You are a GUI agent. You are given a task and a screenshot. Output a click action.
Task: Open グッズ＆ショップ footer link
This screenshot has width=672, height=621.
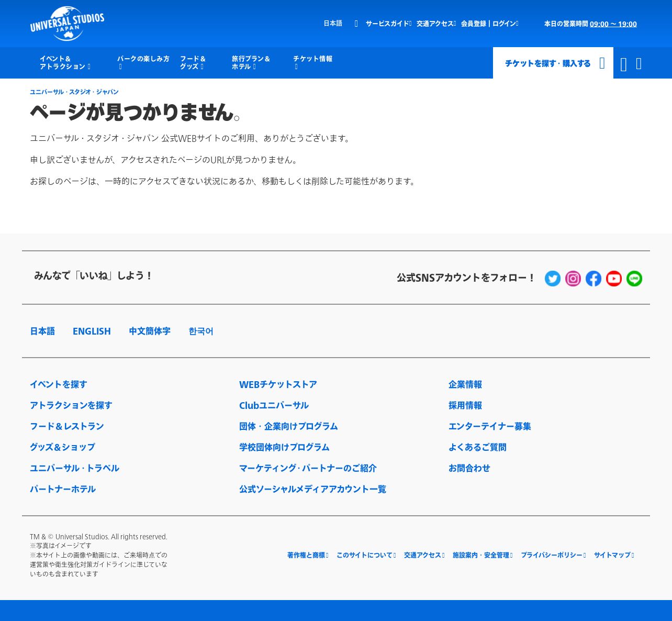62,447
